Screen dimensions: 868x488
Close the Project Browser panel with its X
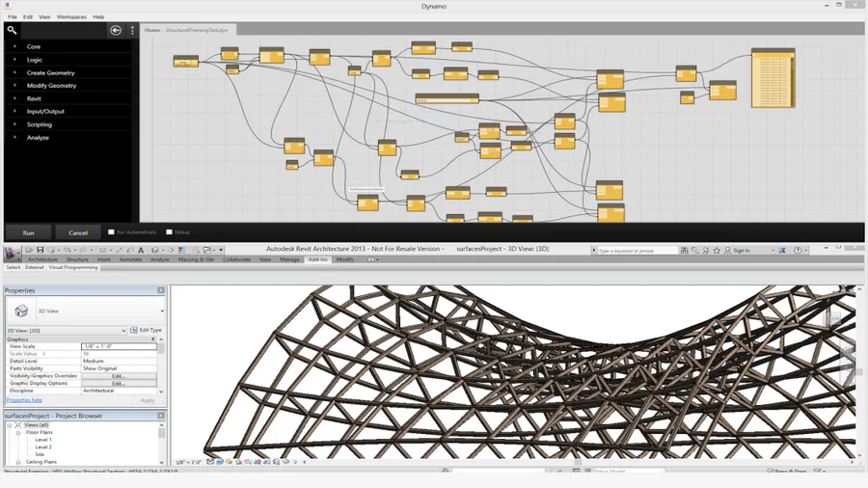(x=160, y=416)
